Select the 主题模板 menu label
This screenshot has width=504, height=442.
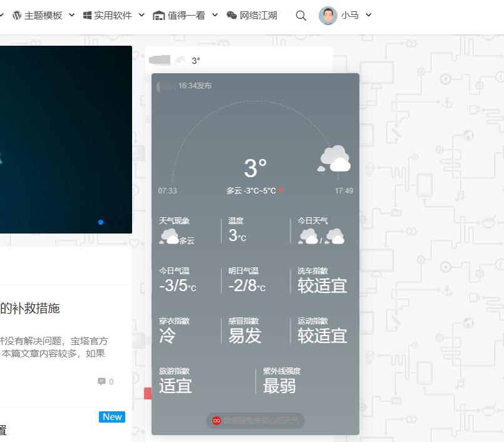(43, 16)
